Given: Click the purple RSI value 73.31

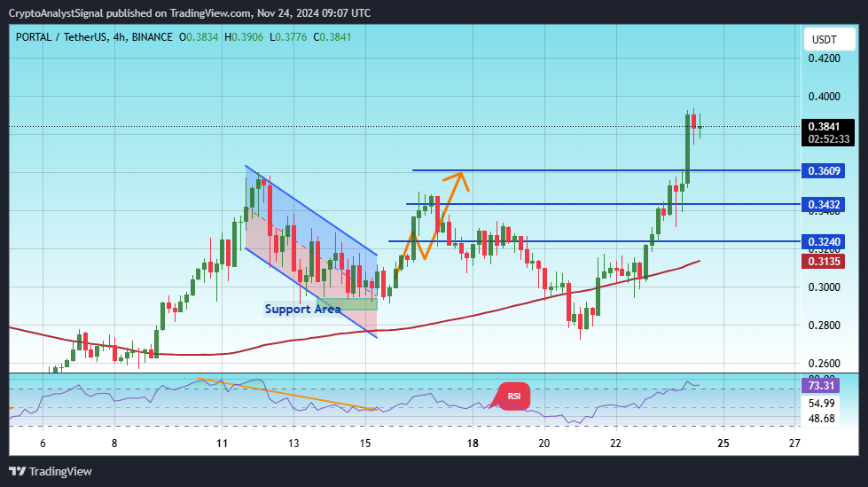Looking at the screenshot, I should click(x=821, y=385).
